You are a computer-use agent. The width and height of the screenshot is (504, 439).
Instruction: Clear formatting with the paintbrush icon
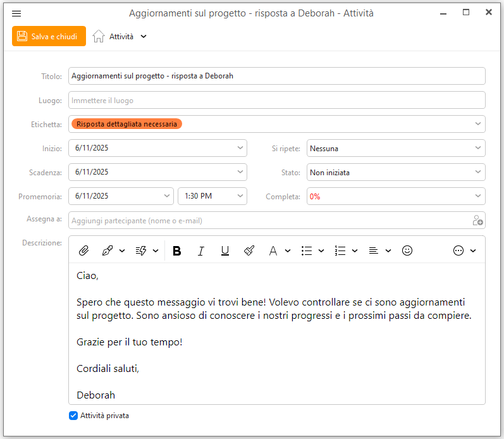tap(249, 250)
